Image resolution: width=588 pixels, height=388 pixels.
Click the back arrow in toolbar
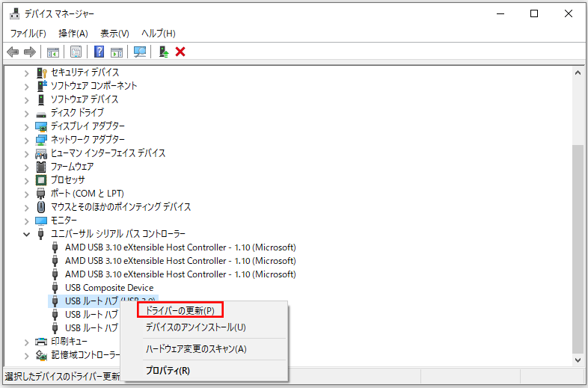(13, 52)
